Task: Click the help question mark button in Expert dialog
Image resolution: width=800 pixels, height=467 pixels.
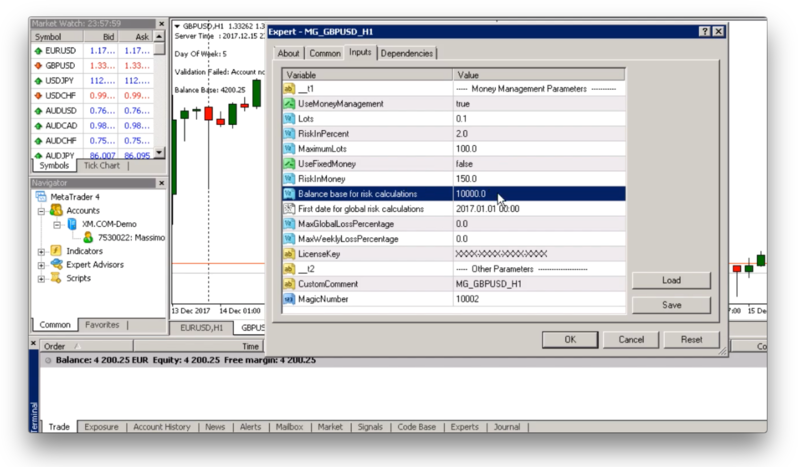Action: coord(705,31)
